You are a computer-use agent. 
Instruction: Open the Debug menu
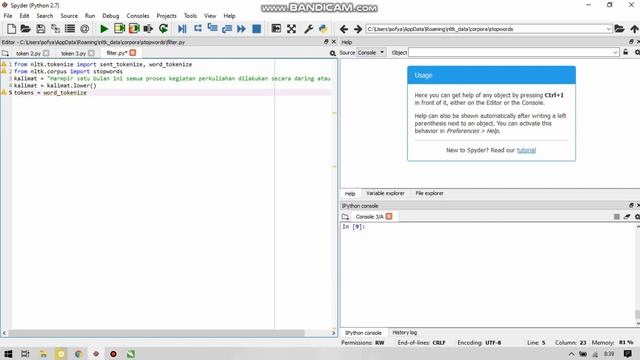[111, 16]
